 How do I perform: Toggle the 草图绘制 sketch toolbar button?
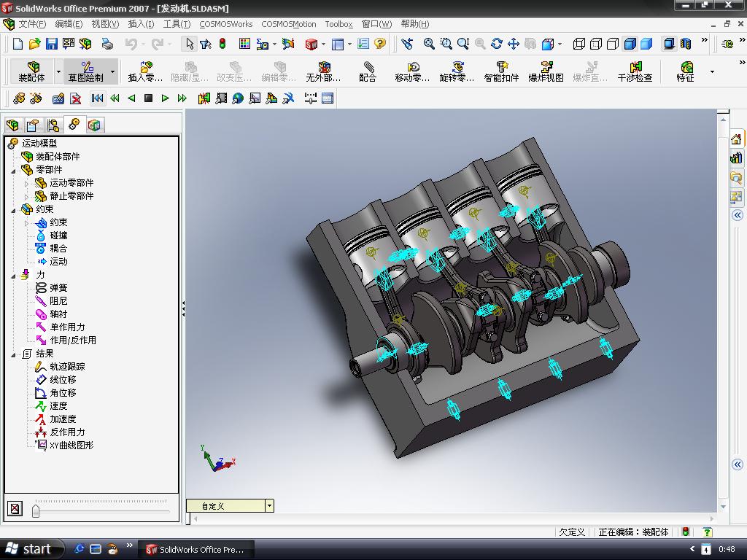pos(86,71)
